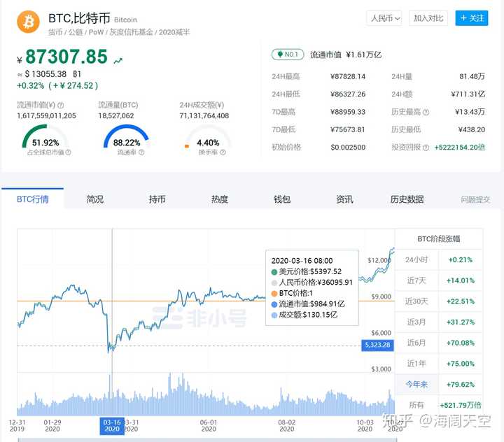504x442 pixels.
Task: Click the orange Bitcoin logo icon
Action: click(x=28, y=22)
